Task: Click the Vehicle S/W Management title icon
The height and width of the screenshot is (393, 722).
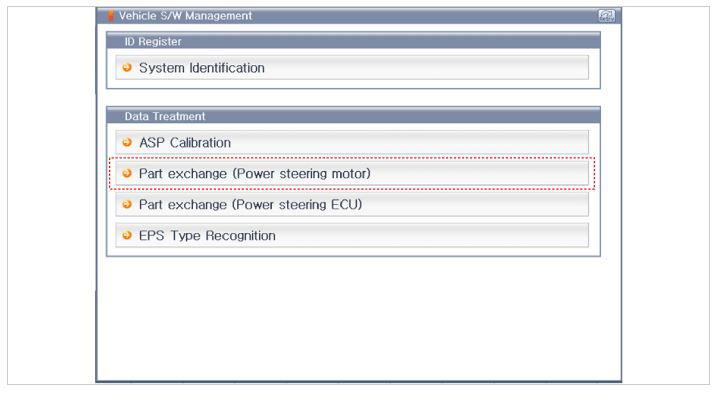Action: tap(111, 16)
